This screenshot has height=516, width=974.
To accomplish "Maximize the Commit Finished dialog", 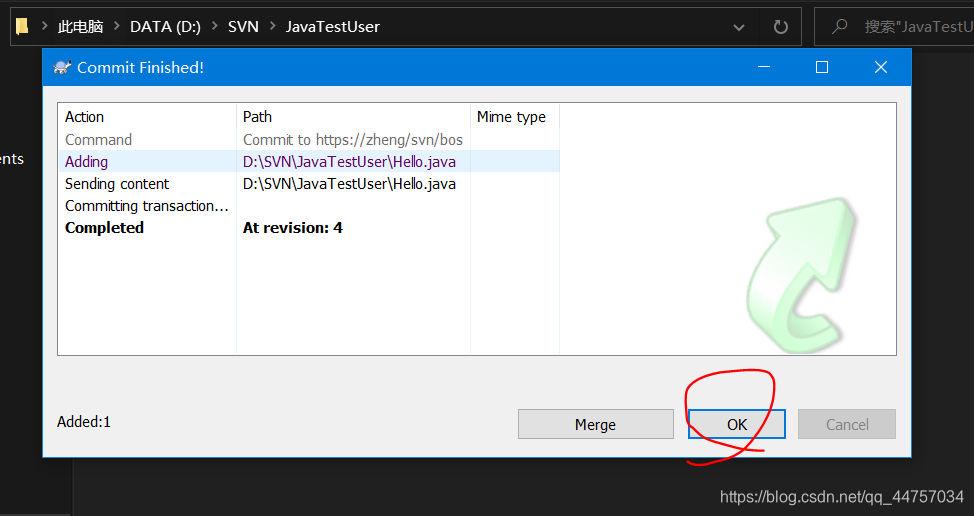I will (822, 67).
